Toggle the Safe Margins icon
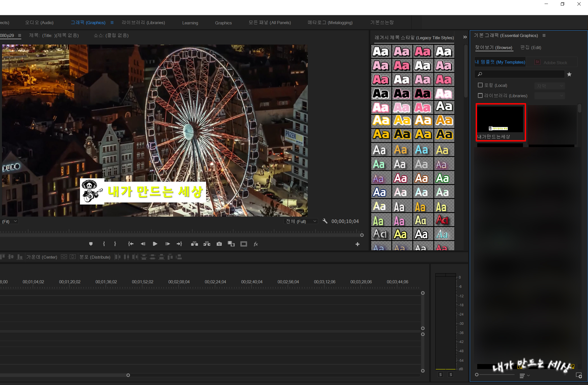This screenshot has height=385, width=588. point(244,244)
